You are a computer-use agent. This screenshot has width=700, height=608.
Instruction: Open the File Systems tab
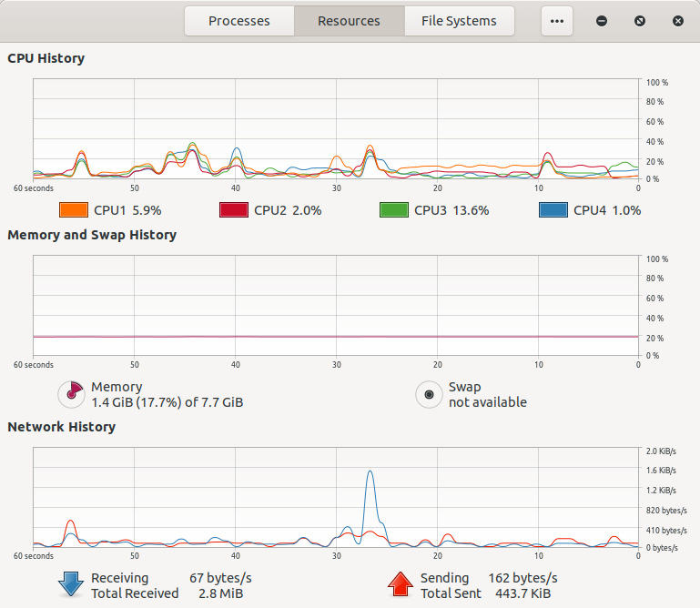460,21
